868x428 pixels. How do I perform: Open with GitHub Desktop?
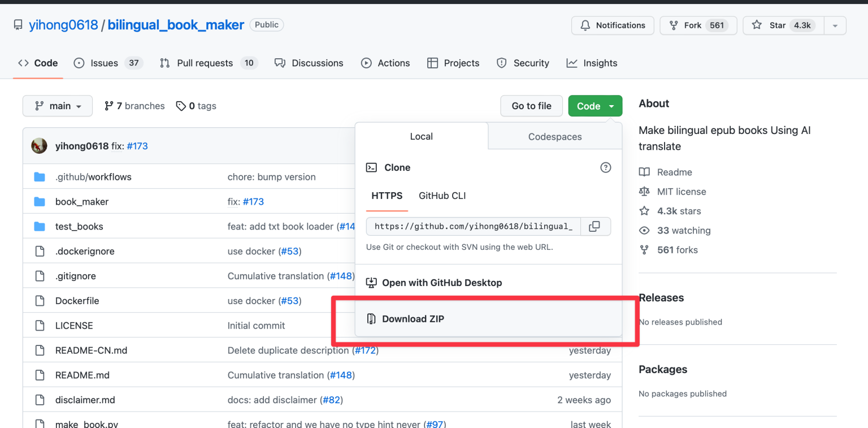[x=441, y=283]
